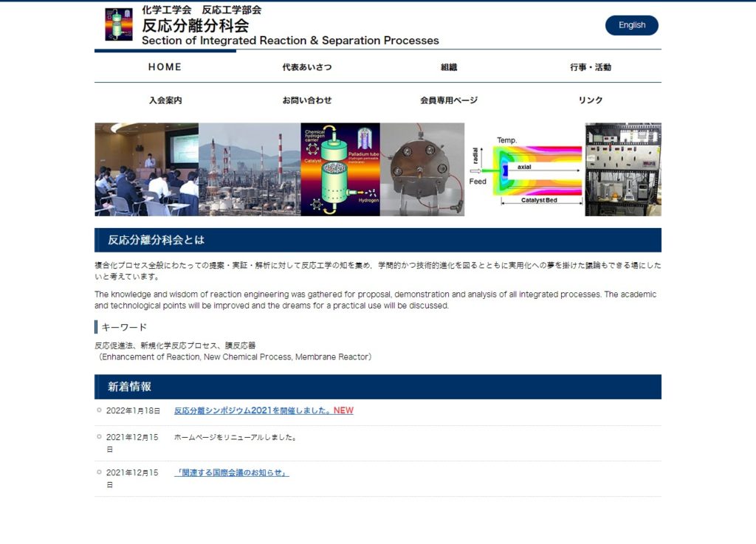The width and height of the screenshot is (756, 544).
Task: Open 組織 menu item
Action: tap(448, 67)
